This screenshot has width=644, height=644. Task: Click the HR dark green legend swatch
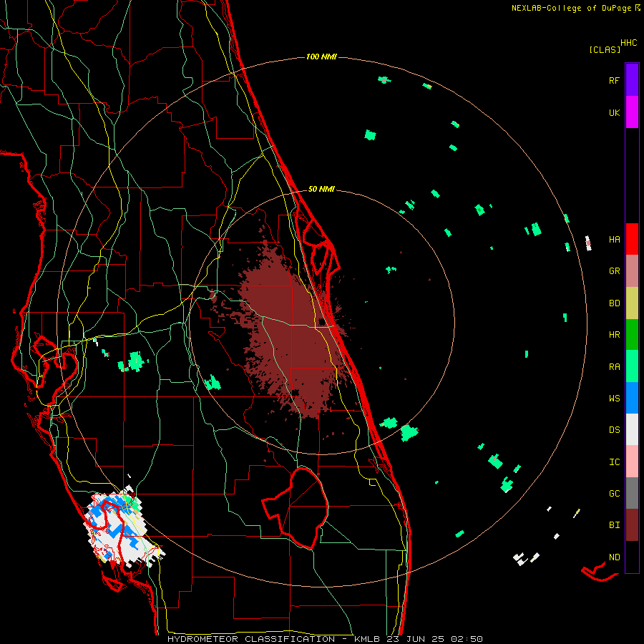click(x=632, y=334)
